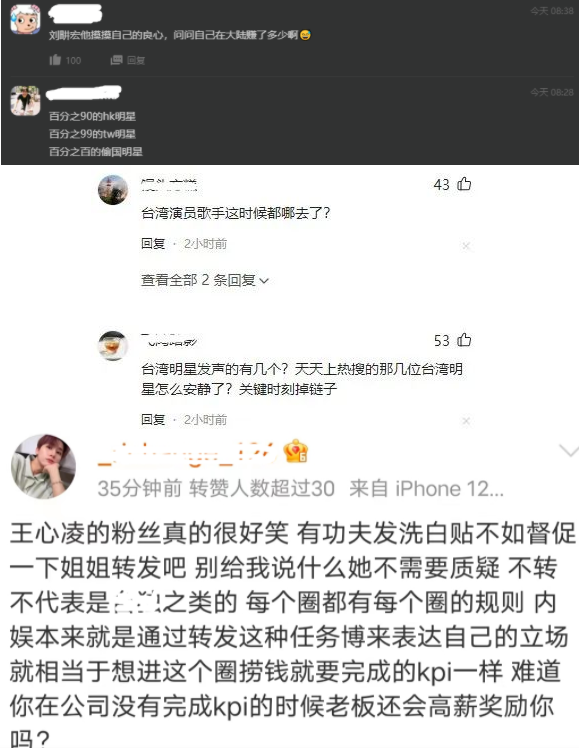Viewport: 579px width, 748px height.
Task: Reply to the 关键时刻掉链子 comment
Action: (153, 419)
